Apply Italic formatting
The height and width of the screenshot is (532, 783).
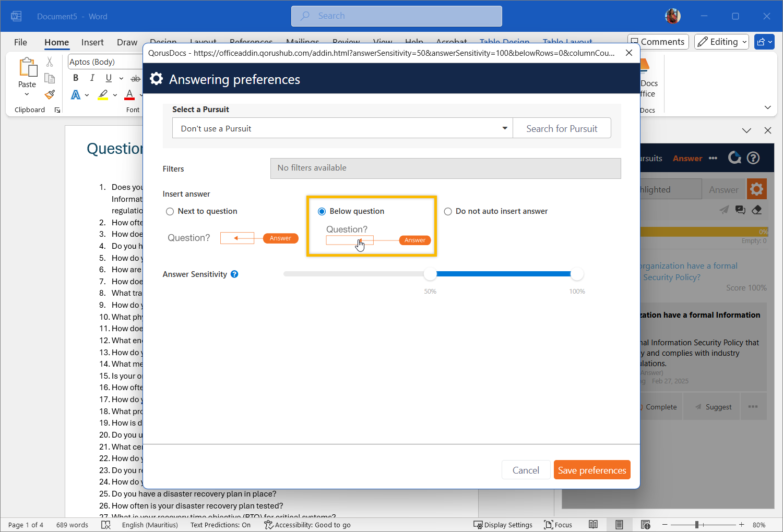(92, 78)
